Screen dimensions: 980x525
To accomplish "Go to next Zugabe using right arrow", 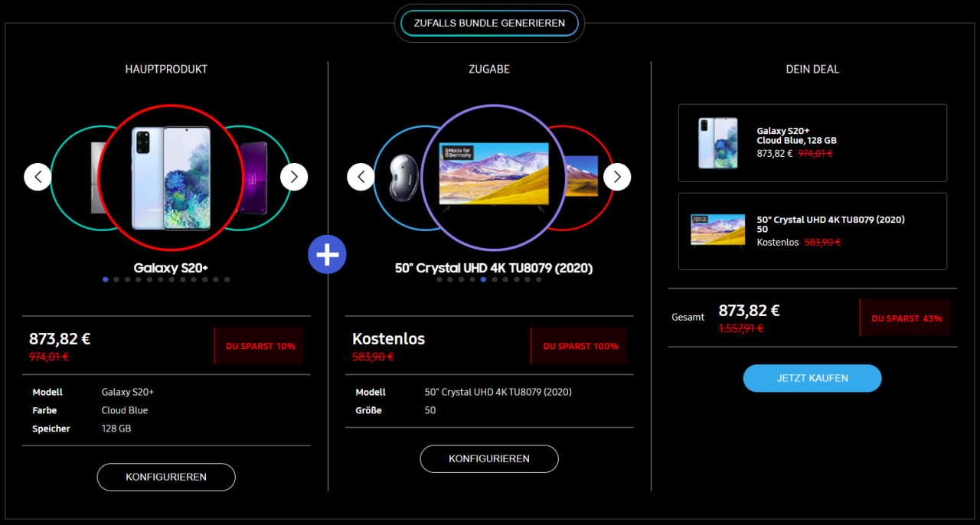I will (x=617, y=177).
